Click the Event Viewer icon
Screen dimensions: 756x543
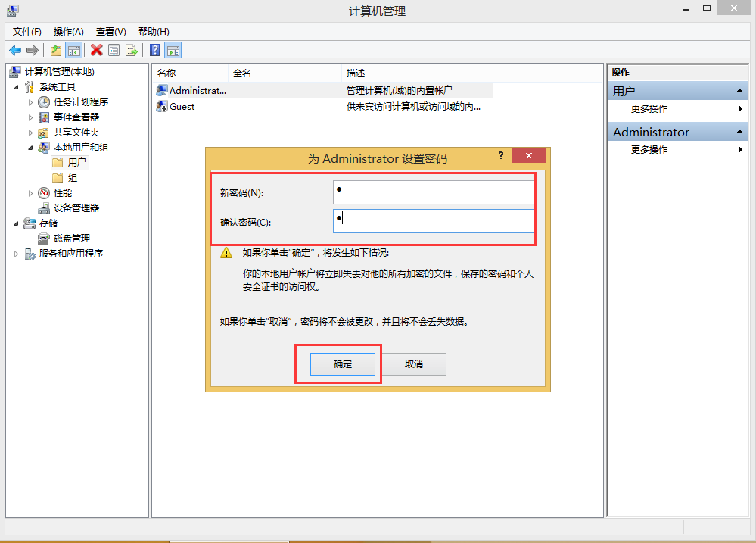(44, 117)
